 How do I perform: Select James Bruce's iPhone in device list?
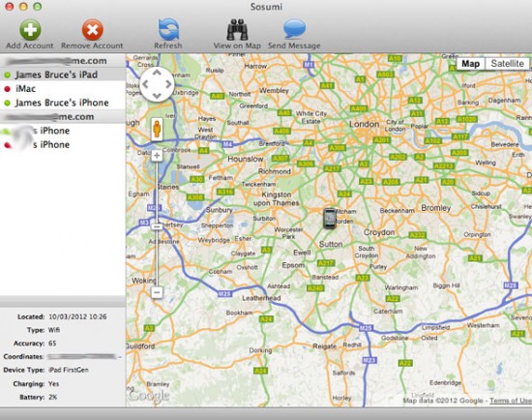tap(63, 103)
